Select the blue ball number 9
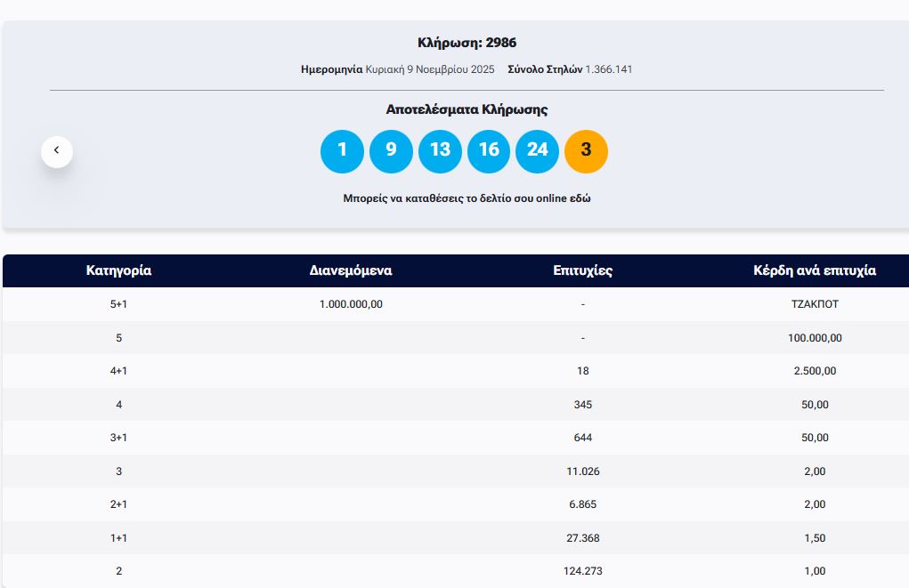Viewport: 909px width, 588px height. (x=391, y=150)
